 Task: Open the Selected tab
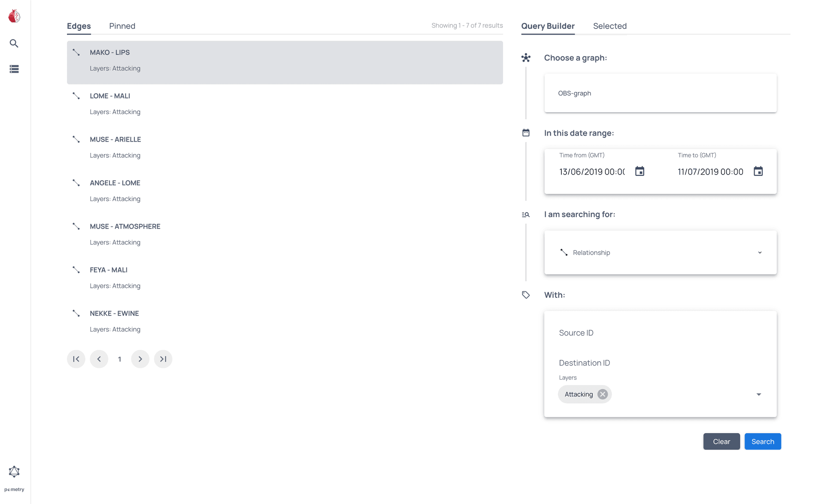(610, 26)
